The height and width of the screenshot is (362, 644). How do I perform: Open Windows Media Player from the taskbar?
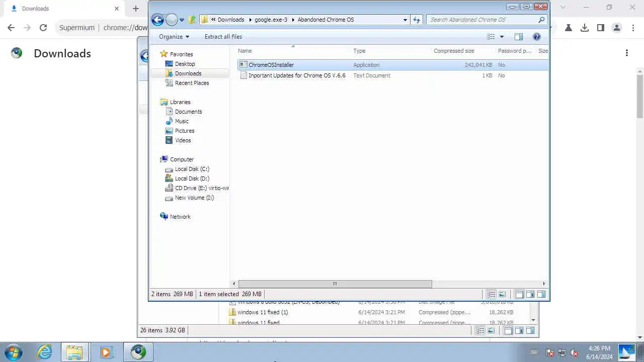click(106, 352)
